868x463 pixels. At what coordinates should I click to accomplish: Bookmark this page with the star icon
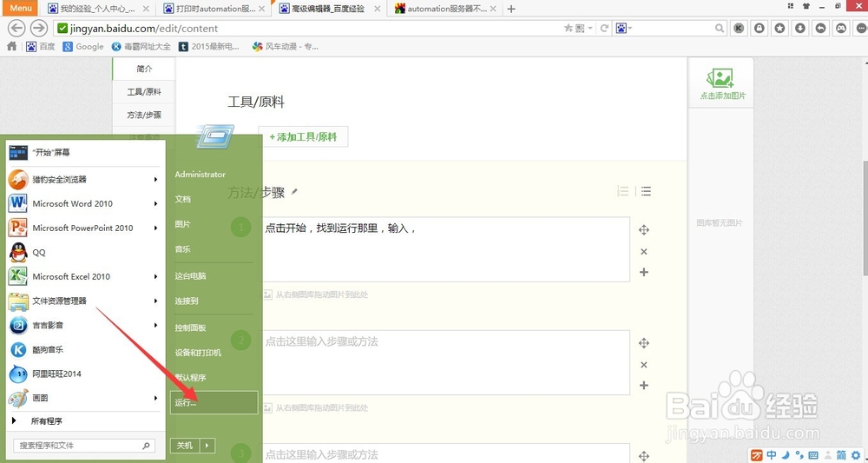coord(568,29)
